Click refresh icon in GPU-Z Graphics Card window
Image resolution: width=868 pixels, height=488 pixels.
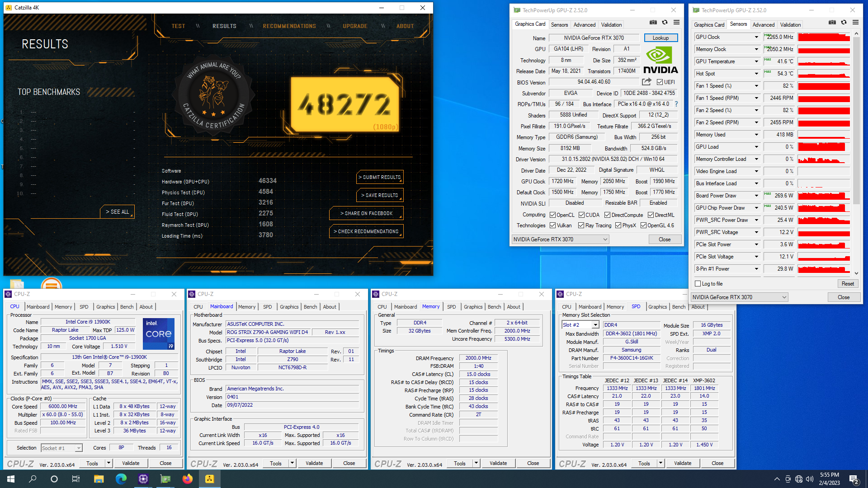coord(665,22)
